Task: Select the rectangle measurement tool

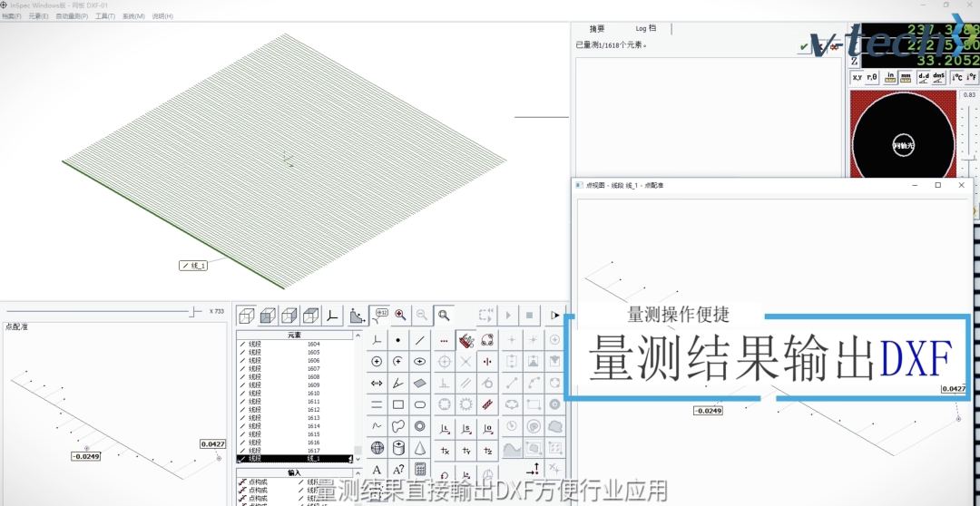Action: 398,404
